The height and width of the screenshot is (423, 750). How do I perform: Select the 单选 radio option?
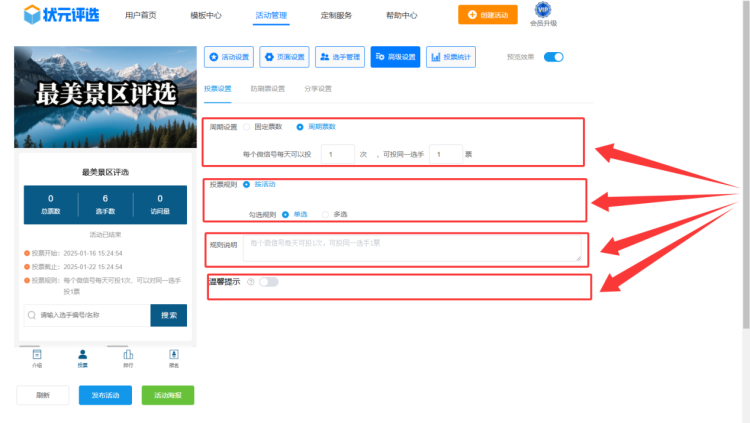(286, 214)
